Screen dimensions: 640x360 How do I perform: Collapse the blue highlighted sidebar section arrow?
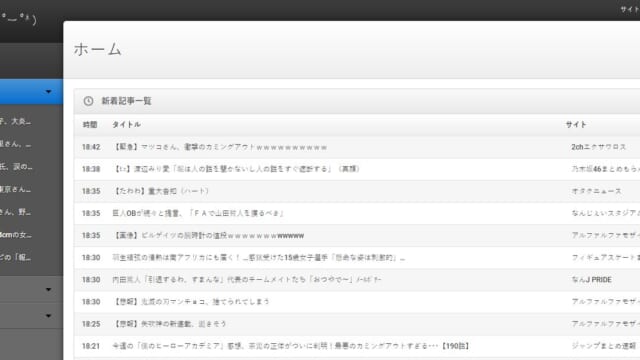(49, 92)
